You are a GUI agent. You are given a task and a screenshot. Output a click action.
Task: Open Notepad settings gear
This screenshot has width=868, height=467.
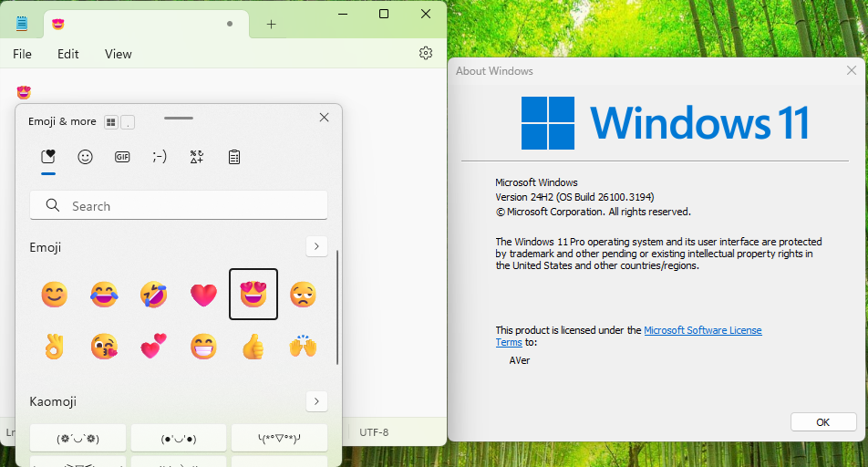(x=426, y=53)
